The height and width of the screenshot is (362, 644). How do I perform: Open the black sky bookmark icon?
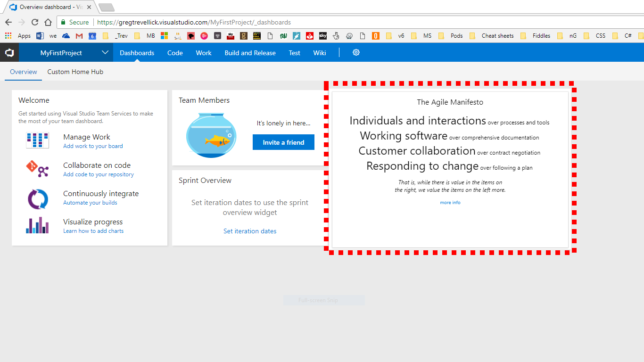coord(323,35)
